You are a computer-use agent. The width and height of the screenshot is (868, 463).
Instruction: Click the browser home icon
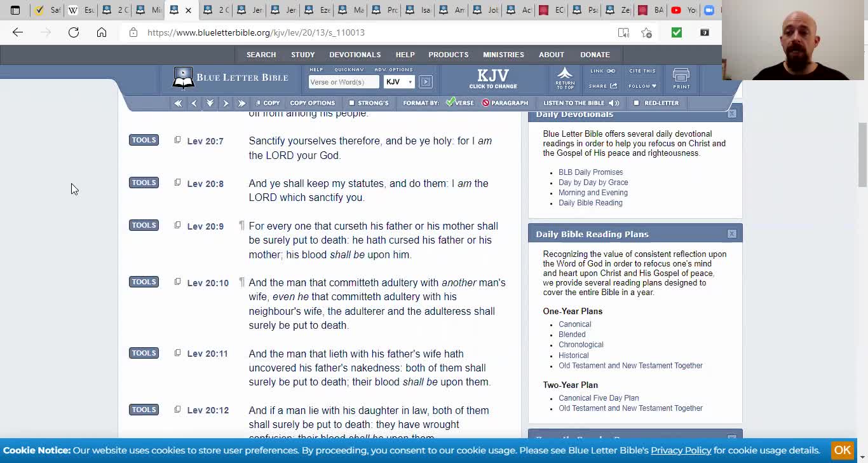point(102,32)
